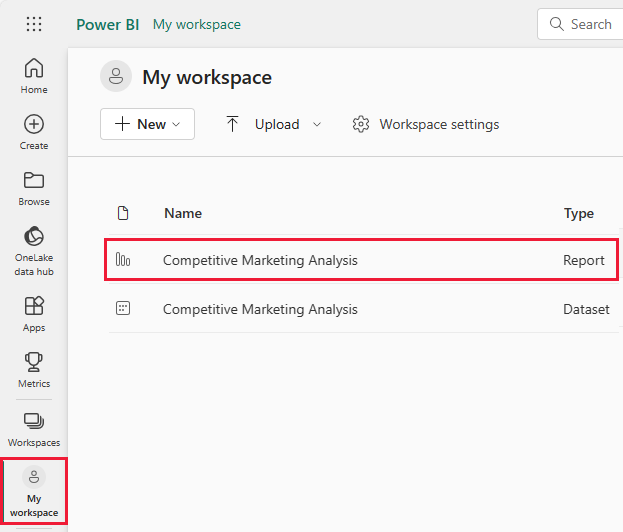Open Browse in the left navigation
The width and height of the screenshot is (623, 532).
click(x=34, y=188)
